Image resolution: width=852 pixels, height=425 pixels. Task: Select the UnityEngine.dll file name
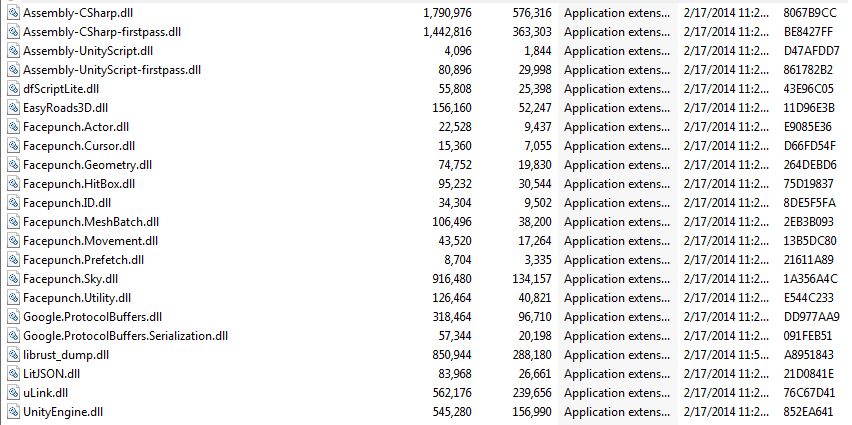[x=63, y=412]
